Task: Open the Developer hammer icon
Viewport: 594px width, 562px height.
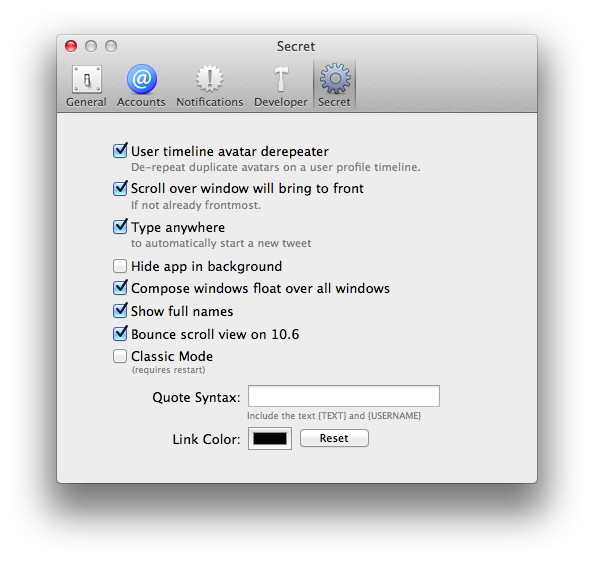Action: [x=281, y=79]
